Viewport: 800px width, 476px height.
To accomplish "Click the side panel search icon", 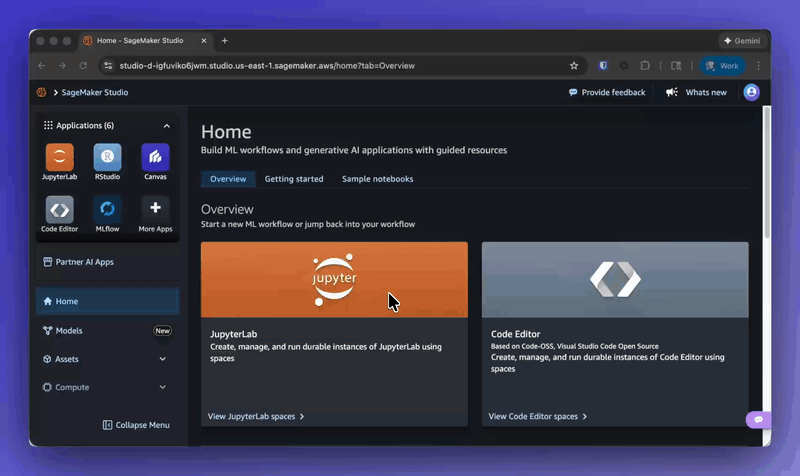I will (x=676, y=66).
